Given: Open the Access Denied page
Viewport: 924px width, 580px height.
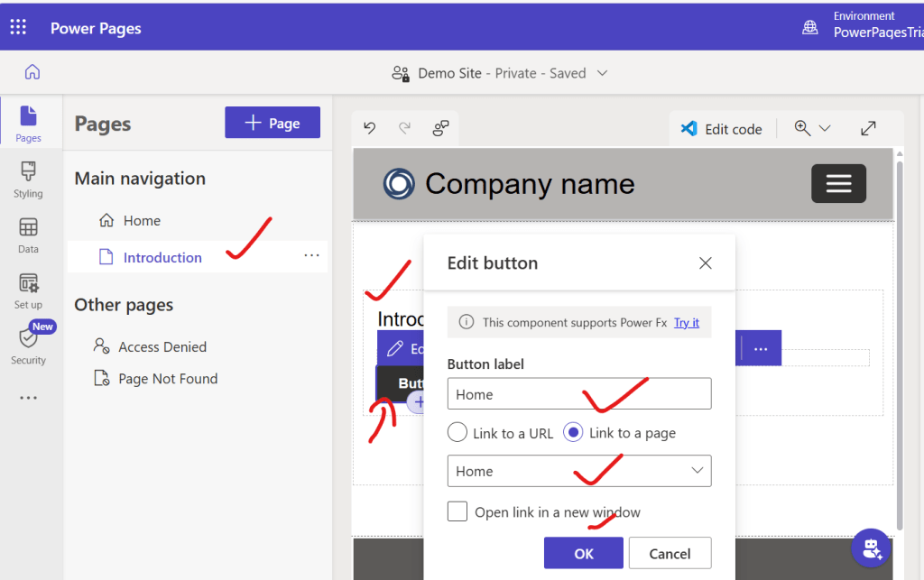Looking at the screenshot, I should pos(162,347).
